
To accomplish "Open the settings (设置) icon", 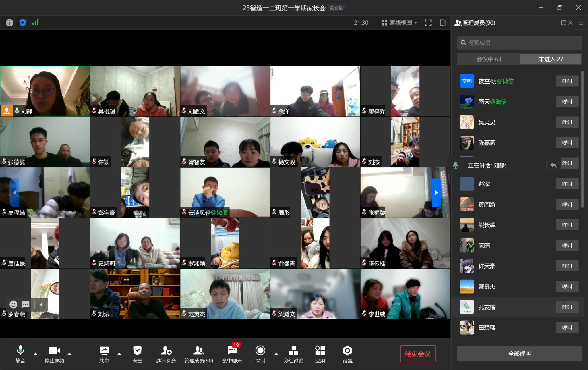I will 347,351.
